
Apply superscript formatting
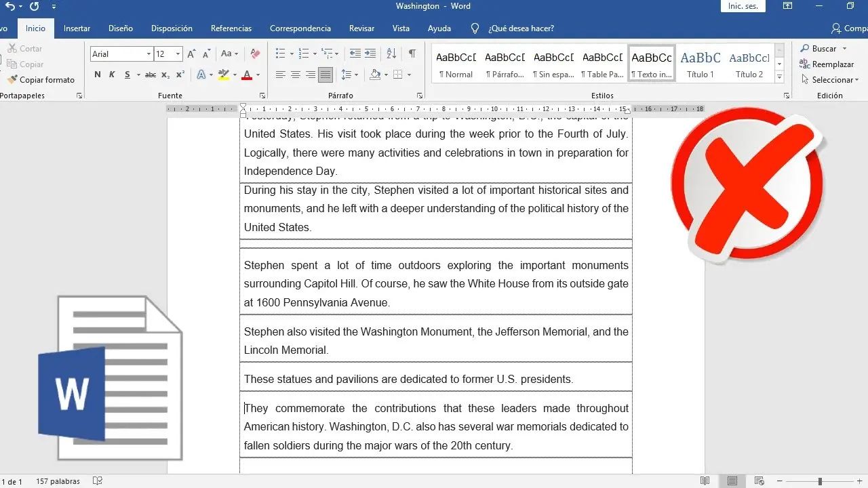(x=180, y=75)
